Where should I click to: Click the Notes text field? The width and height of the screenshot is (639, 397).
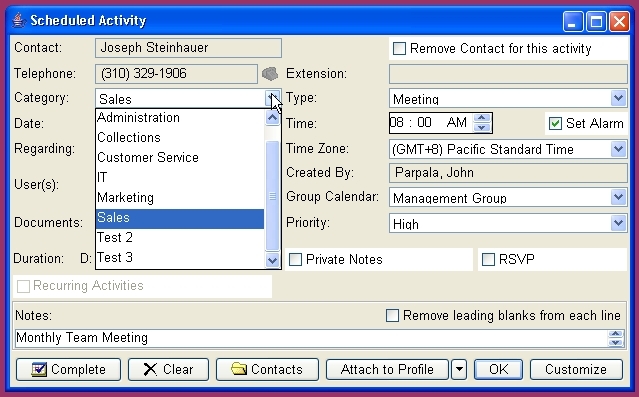[x=311, y=338]
